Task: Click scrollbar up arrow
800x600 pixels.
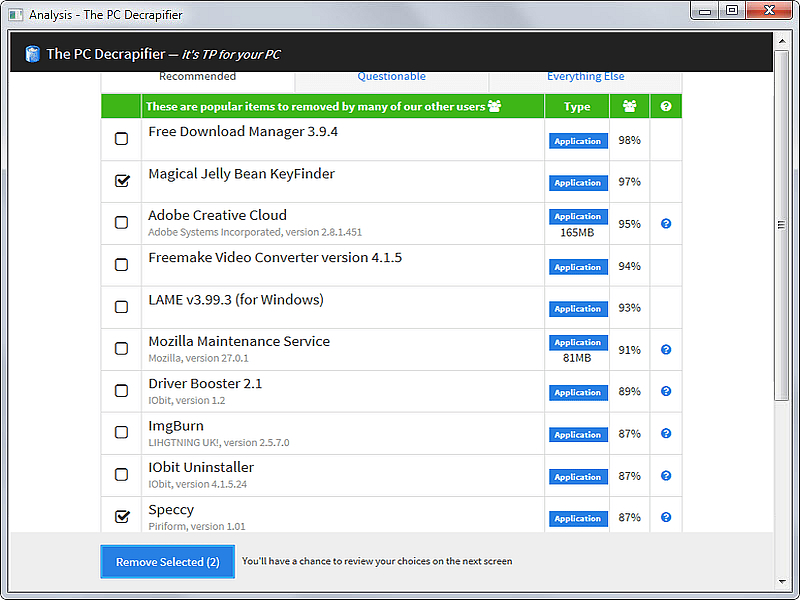Action: [x=782, y=40]
